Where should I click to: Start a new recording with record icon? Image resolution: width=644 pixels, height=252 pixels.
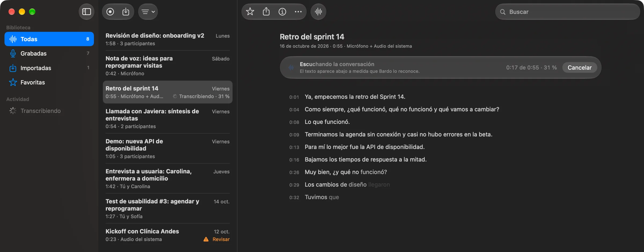[x=110, y=12]
